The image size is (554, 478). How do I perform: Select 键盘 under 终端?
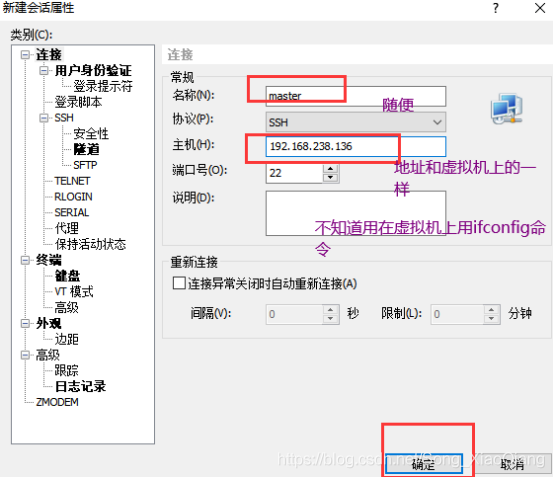pos(67,276)
